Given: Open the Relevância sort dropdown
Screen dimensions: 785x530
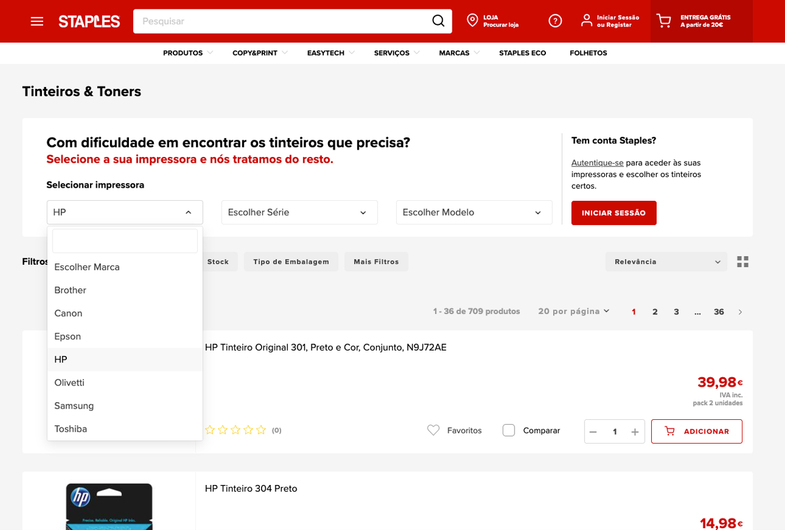Looking at the screenshot, I should pos(666,262).
